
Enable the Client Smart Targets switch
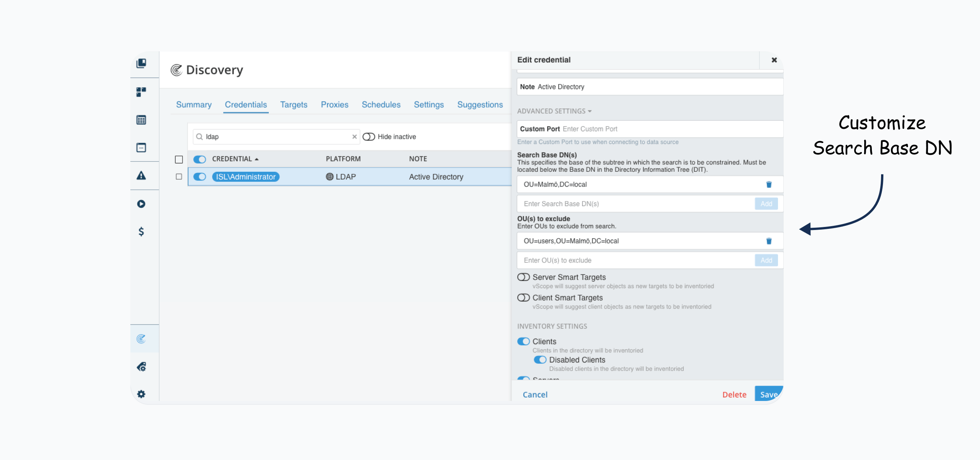coord(523,298)
